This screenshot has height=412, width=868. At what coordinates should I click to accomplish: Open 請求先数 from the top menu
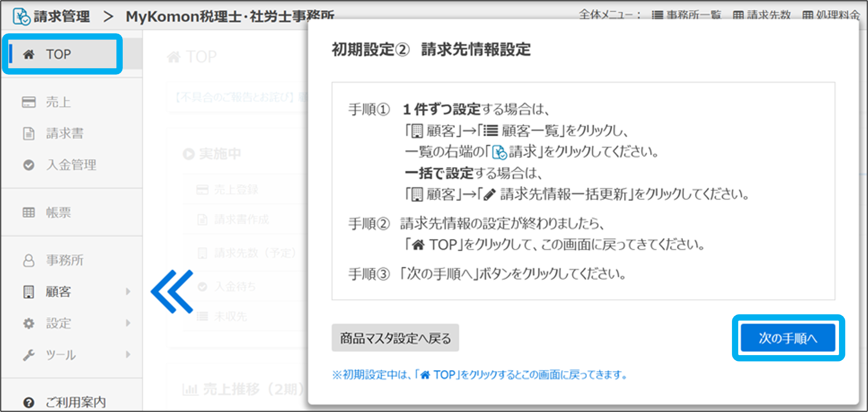762,15
